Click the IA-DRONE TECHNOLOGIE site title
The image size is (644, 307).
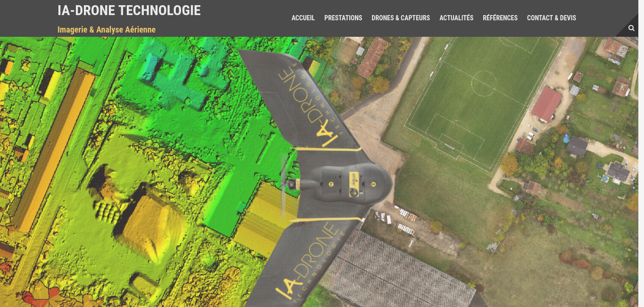pos(129,10)
